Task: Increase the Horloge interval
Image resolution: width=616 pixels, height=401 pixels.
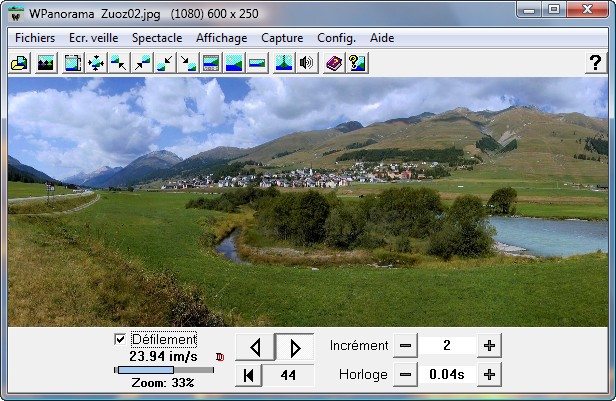Action: (489, 375)
